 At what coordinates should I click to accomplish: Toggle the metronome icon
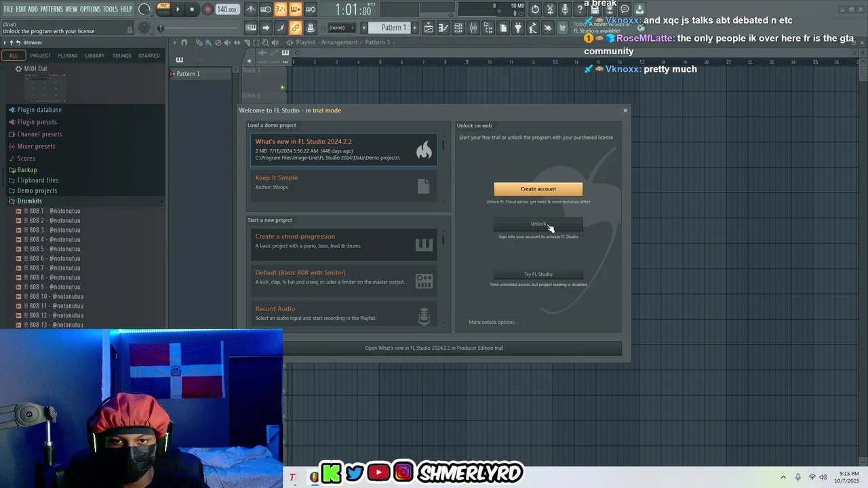point(252,9)
